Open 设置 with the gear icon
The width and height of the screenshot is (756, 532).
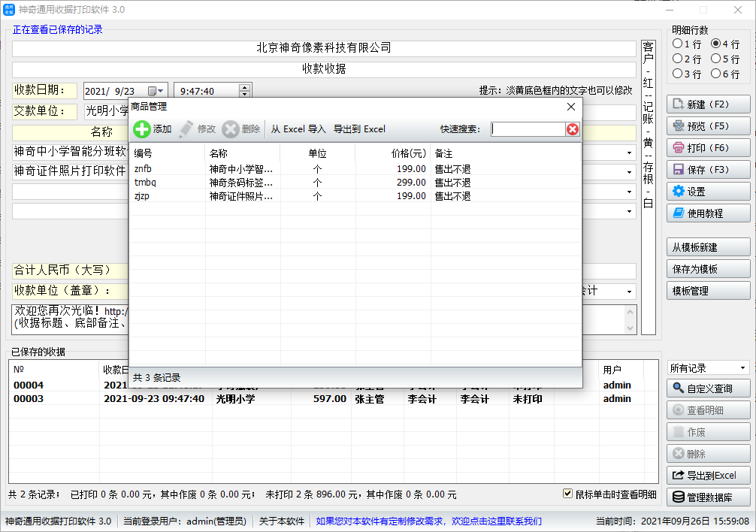(x=679, y=191)
